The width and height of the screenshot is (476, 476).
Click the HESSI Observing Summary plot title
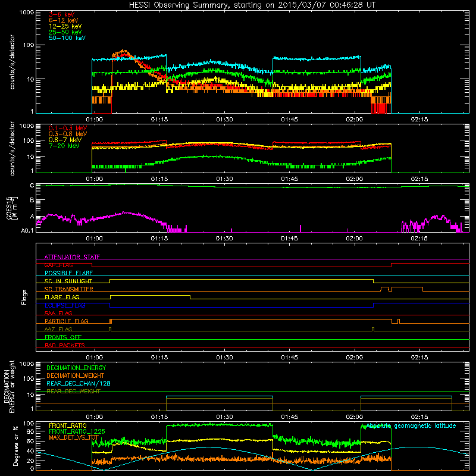(252, 5)
